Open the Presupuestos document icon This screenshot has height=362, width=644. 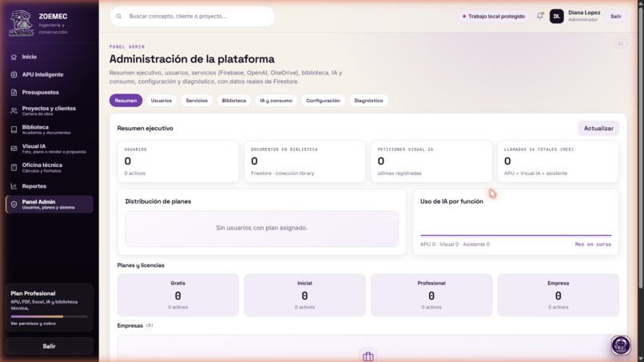click(x=14, y=93)
